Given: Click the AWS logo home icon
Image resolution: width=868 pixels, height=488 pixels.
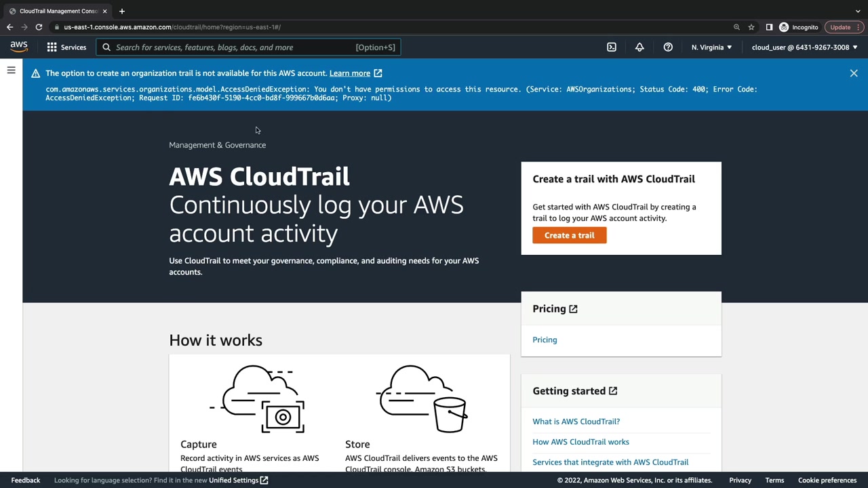Looking at the screenshot, I should pyautogui.click(x=19, y=47).
